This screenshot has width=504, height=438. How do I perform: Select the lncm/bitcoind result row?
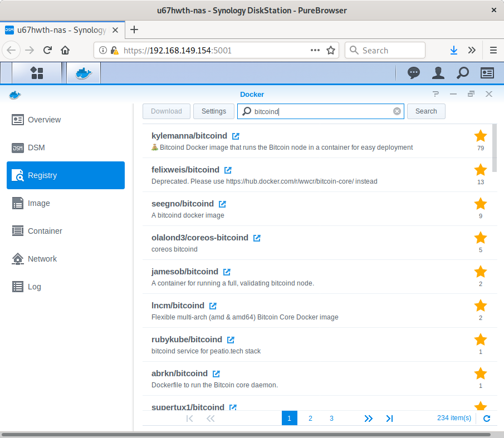pyautogui.click(x=320, y=311)
